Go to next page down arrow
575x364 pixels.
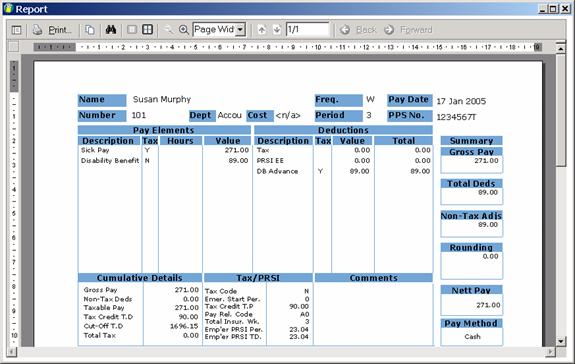[x=277, y=30]
